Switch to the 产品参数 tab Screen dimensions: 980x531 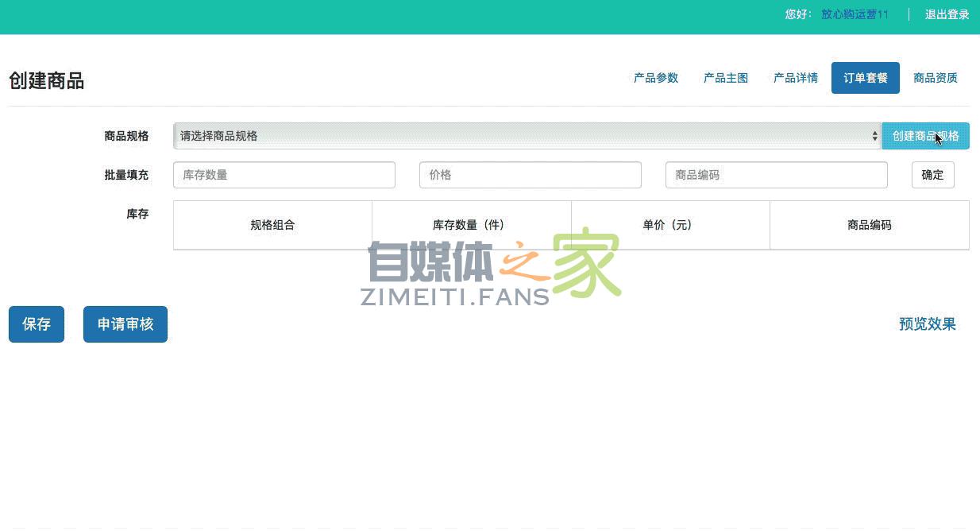655,78
